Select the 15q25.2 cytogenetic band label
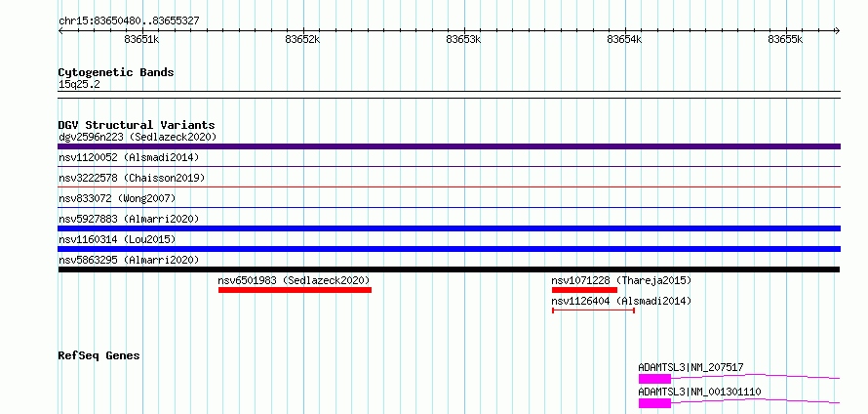868x414 pixels. [x=79, y=85]
